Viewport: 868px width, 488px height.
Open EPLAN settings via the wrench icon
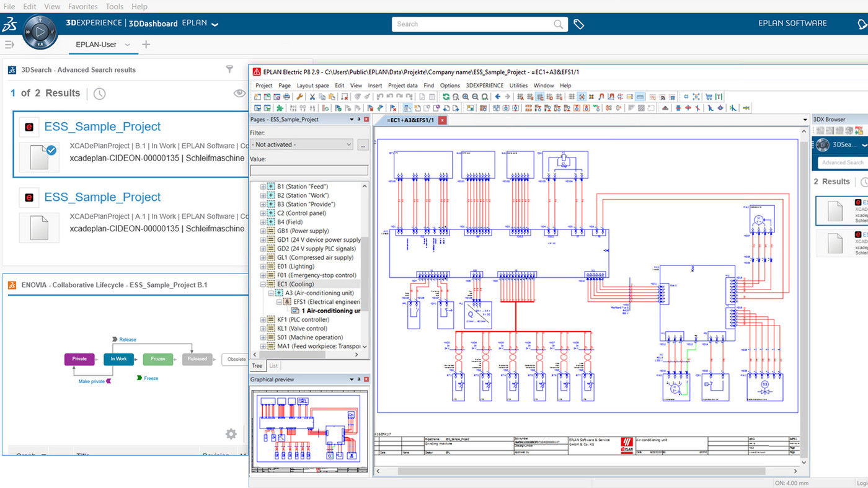[x=299, y=96]
